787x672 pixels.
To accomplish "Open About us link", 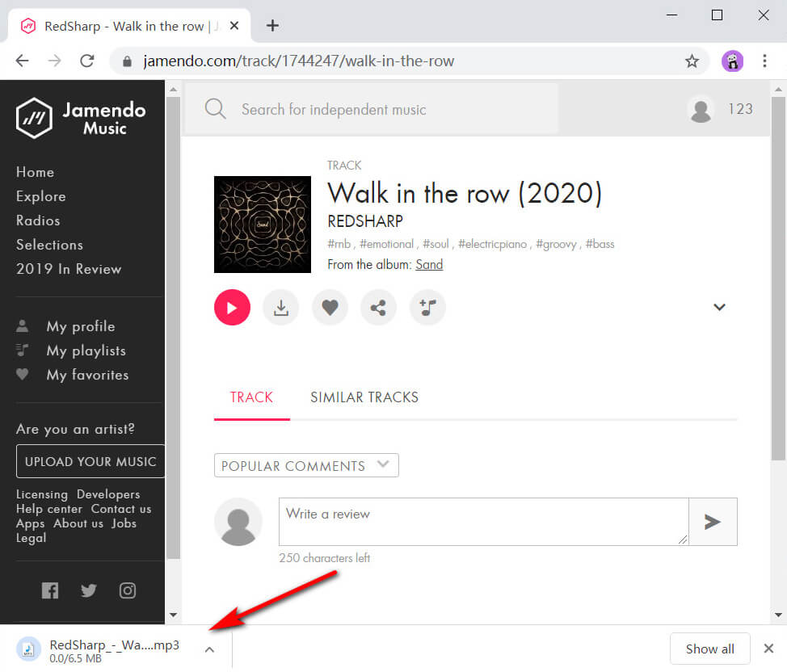I will (x=78, y=523).
